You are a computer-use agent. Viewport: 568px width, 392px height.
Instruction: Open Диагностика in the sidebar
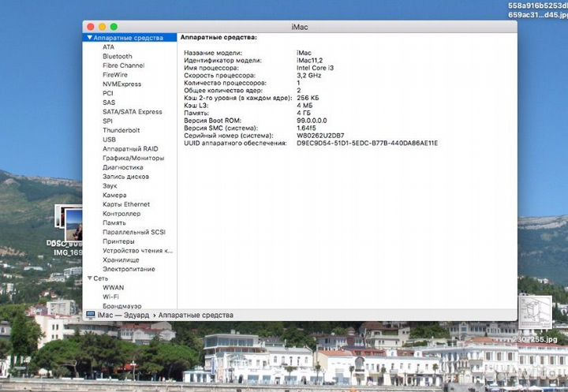point(123,167)
